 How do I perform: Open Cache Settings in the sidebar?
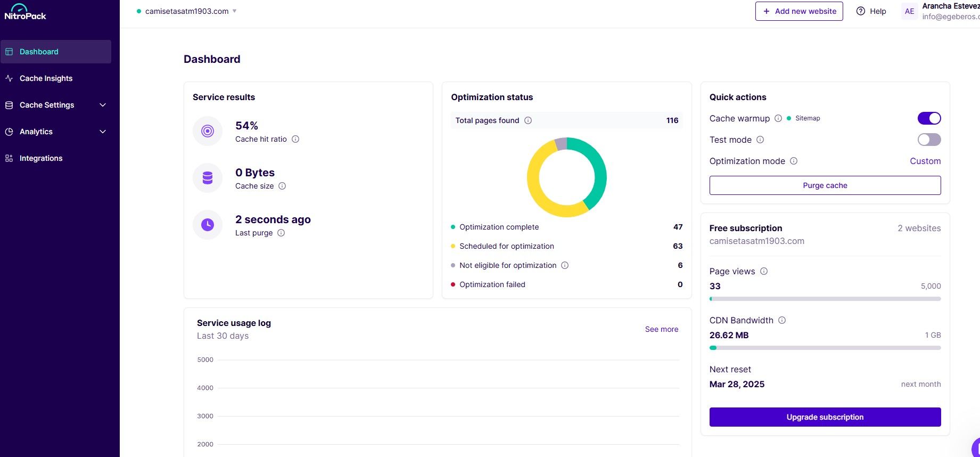(x=56, y=105)
